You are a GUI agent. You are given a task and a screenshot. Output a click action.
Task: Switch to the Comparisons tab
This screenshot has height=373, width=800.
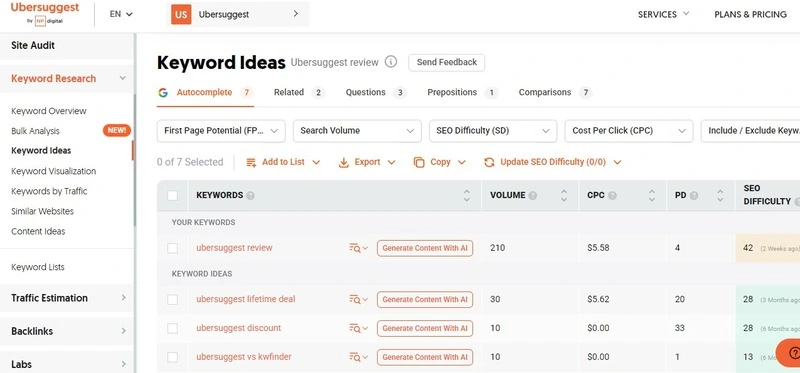tap(555, 92)
